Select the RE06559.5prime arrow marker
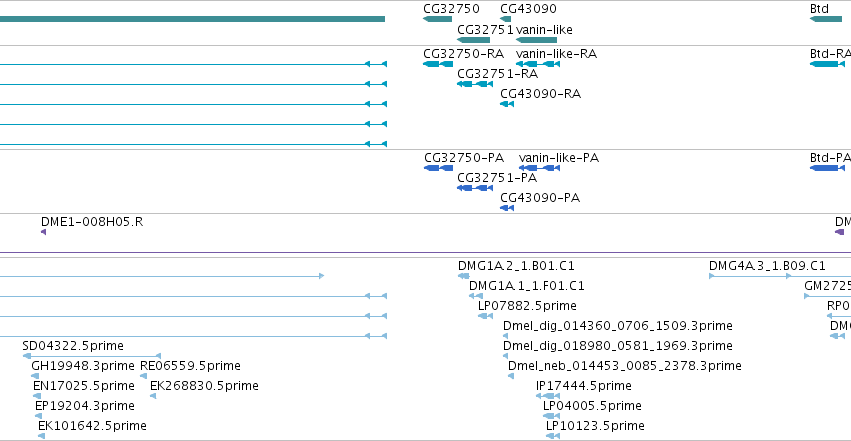Screen dimensions: 851x441 click(143, 376)
